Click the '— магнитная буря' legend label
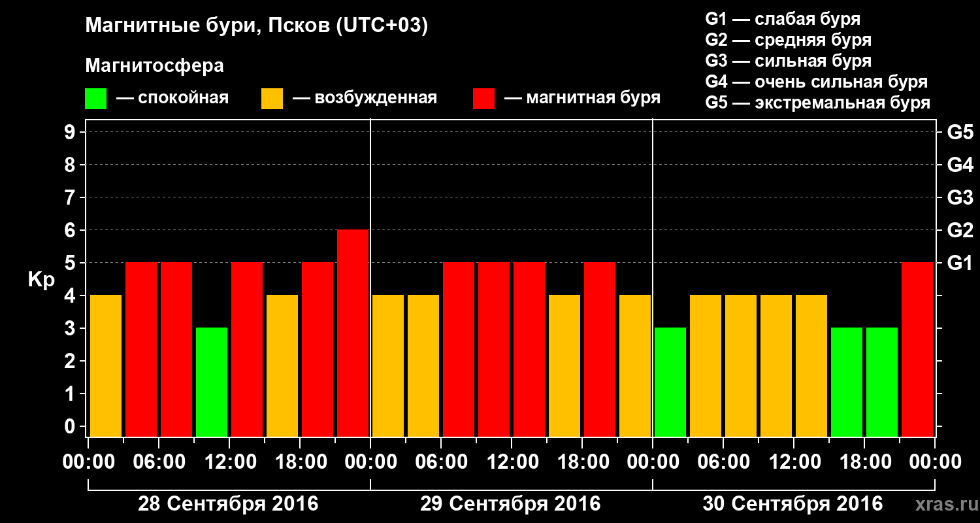The height and width of the screenshot is (523, 980). coord(583,98)
